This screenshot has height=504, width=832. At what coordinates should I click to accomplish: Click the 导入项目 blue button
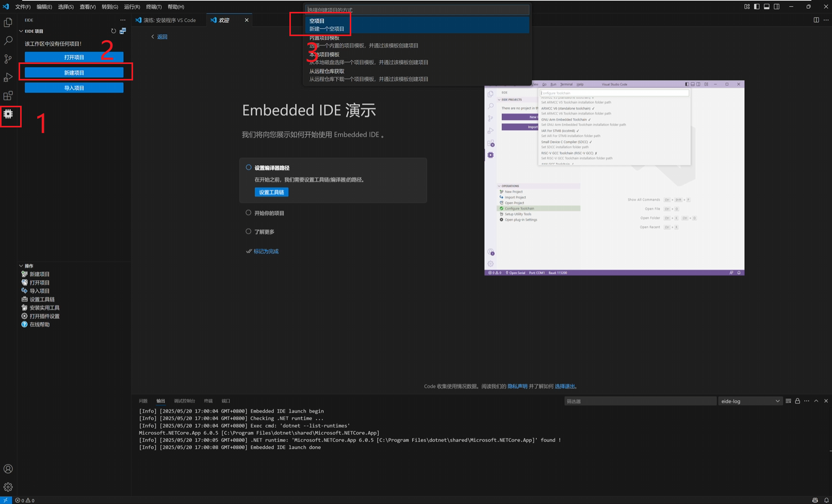[x=74, y=88]
